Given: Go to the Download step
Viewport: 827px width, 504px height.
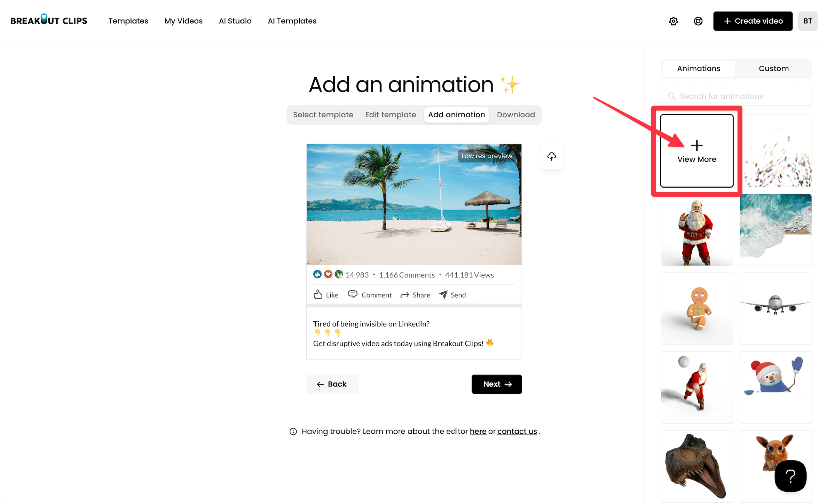Looking at the screenshot, I should (515, 115).
